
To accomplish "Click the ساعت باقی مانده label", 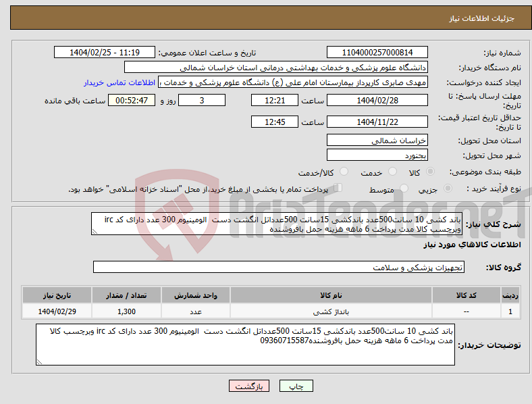I will (x=75, y=101).
